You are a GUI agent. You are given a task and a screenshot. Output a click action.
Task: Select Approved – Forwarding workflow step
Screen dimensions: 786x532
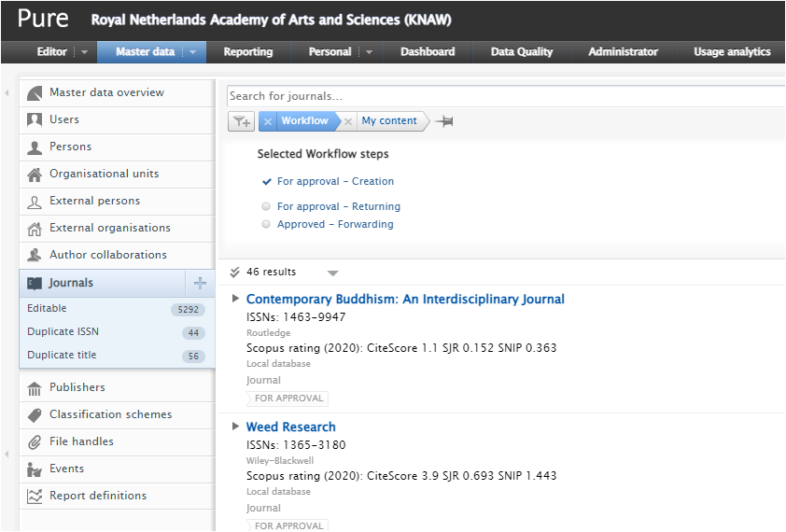pos(335,224)
